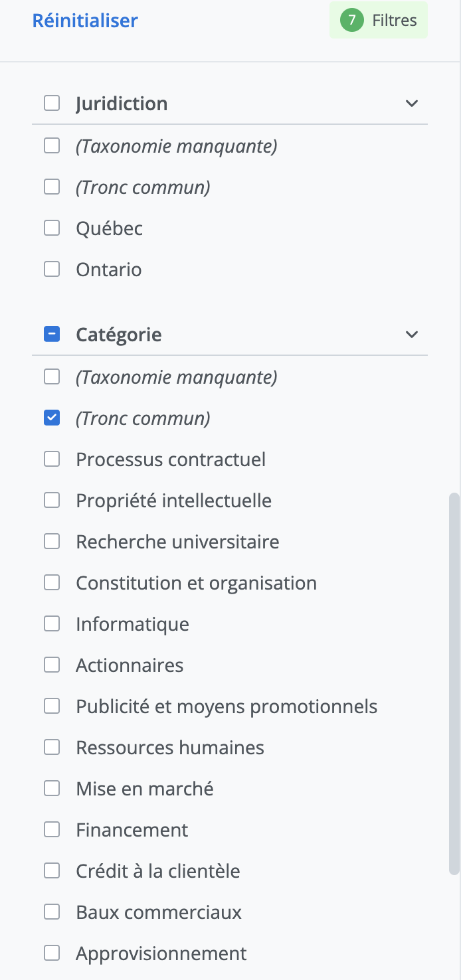Check Constitution et organisation
Screen dimensions: 461x980
[52, 583]
